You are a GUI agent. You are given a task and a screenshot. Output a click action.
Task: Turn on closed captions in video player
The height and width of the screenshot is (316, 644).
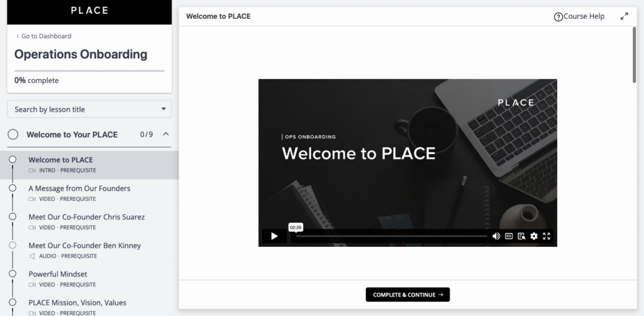point(509,236)
